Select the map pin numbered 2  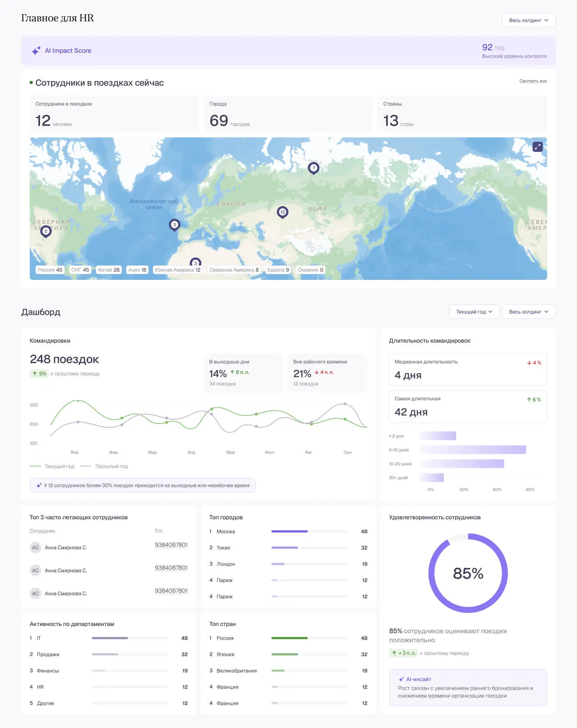[x=46, y=232]
